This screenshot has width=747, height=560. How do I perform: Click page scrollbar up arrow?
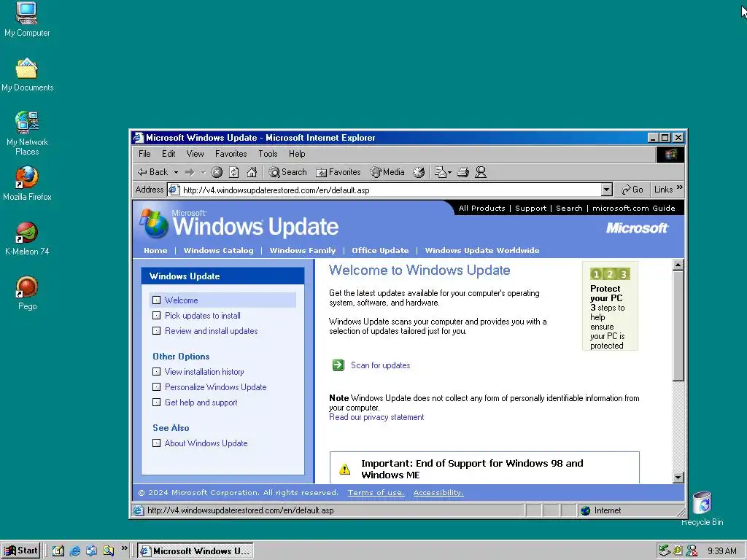coord(678,265)
